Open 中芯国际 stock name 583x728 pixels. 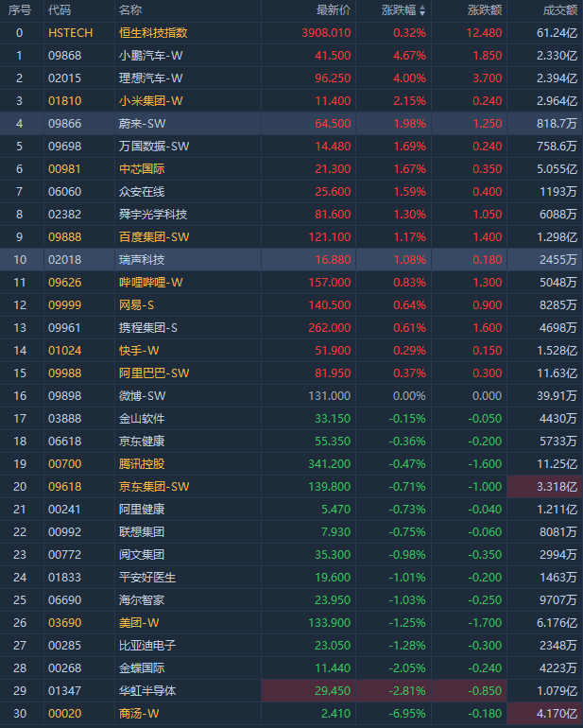pos(142,169)
